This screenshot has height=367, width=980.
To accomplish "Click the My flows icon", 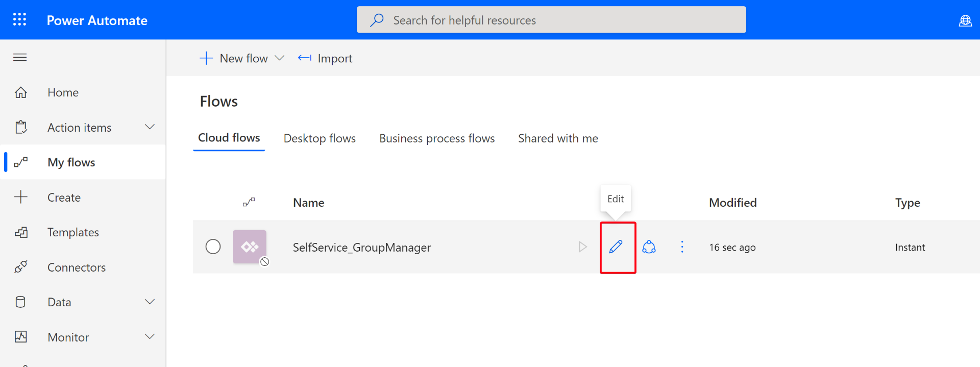I will tap(20, 162).
